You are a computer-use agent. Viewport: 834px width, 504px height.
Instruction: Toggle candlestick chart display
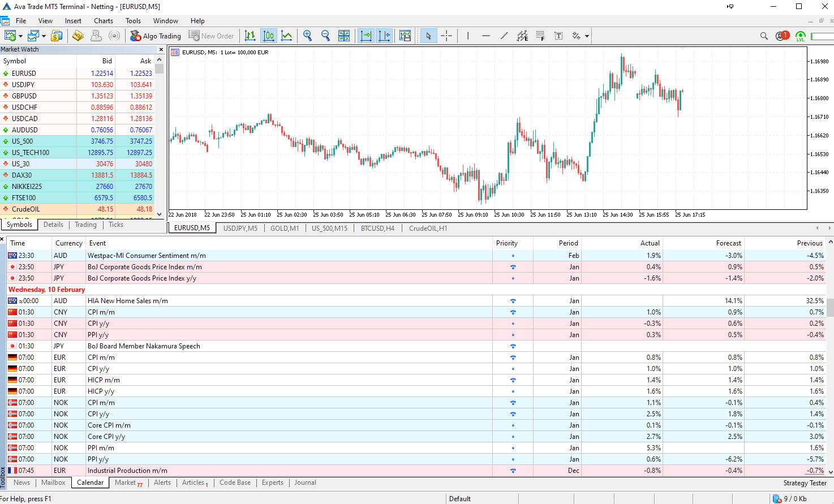click(269, 35)
